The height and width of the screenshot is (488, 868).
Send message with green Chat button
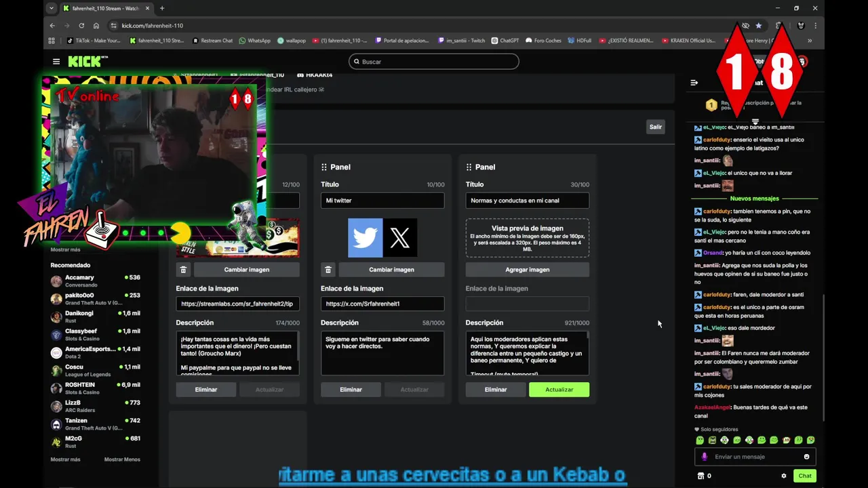pos(805,476)
